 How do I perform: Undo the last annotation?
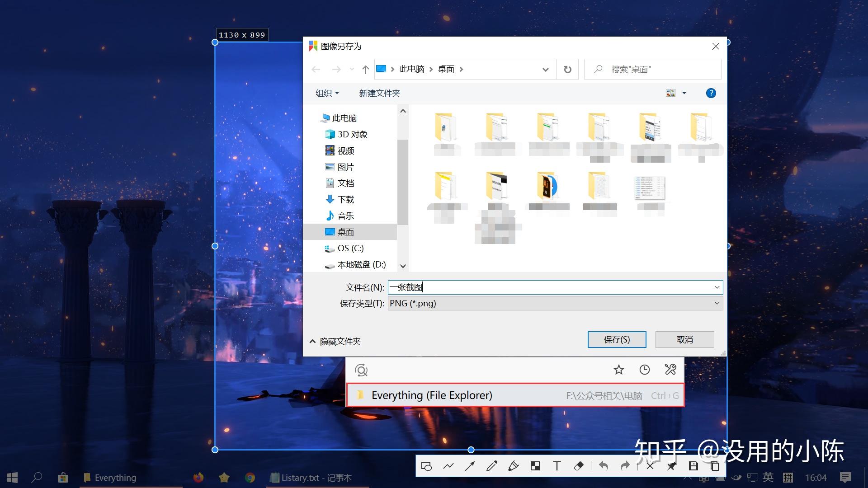click(x=604, y=466)
